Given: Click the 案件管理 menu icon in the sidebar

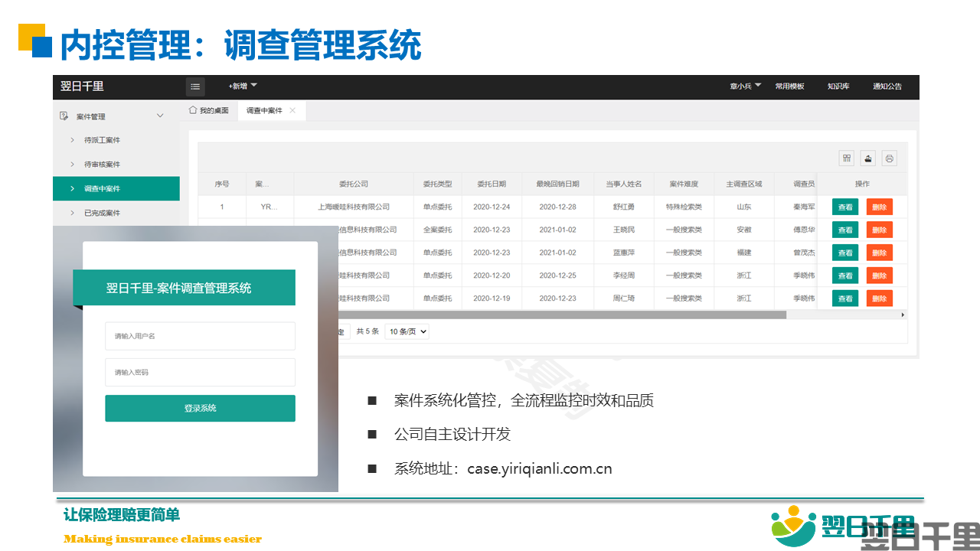Looking at the screenshot, I should 64,116.
